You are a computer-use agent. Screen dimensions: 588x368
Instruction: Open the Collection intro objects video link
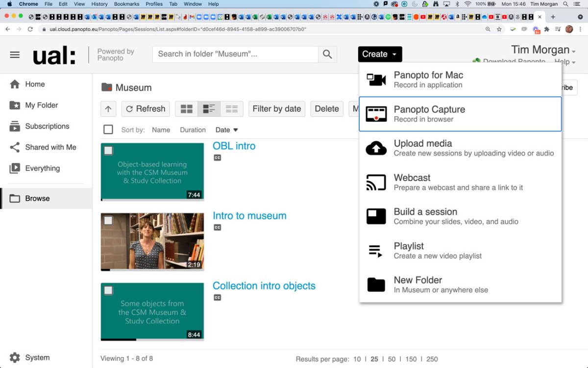click(264, 286)
